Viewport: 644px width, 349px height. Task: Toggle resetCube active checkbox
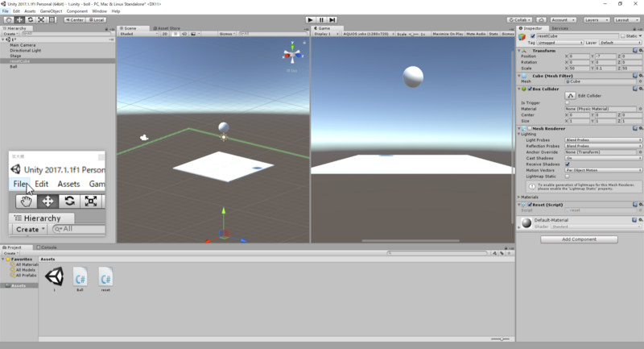point(533,36)
